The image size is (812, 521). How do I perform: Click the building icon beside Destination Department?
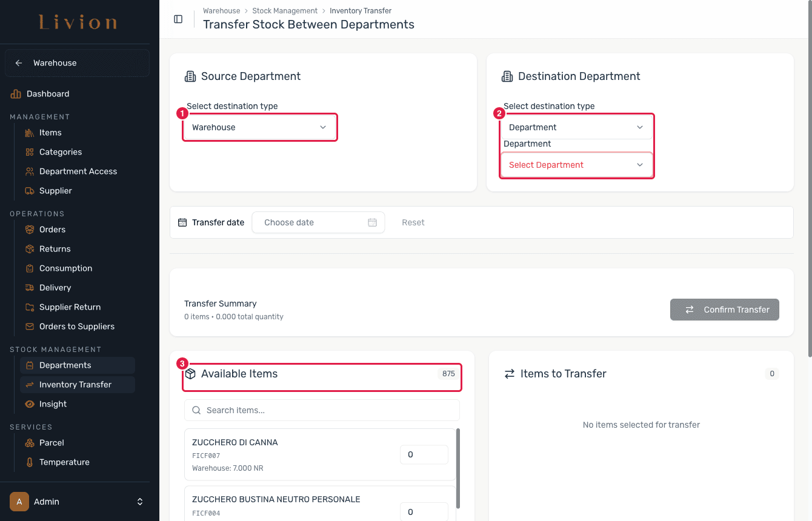click(x=507, y=76)
